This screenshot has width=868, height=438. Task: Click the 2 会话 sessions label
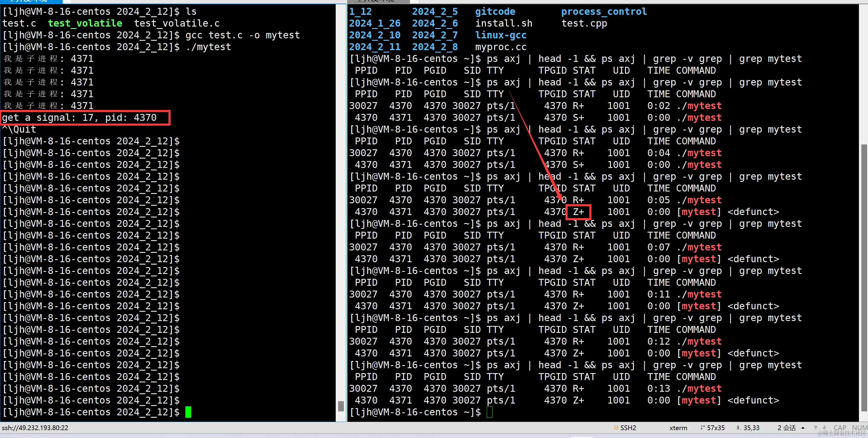pyautogui.click(x=786, y=427)
